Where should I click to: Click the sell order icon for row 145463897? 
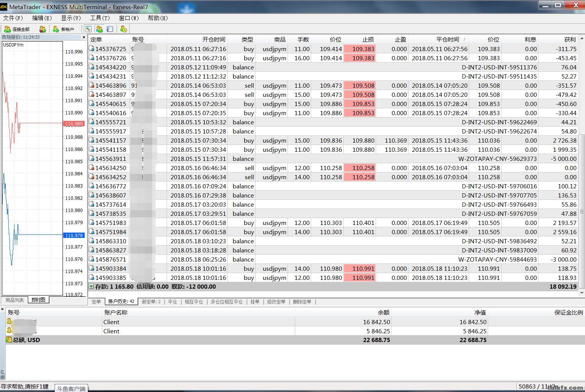[x=92, y=95]
